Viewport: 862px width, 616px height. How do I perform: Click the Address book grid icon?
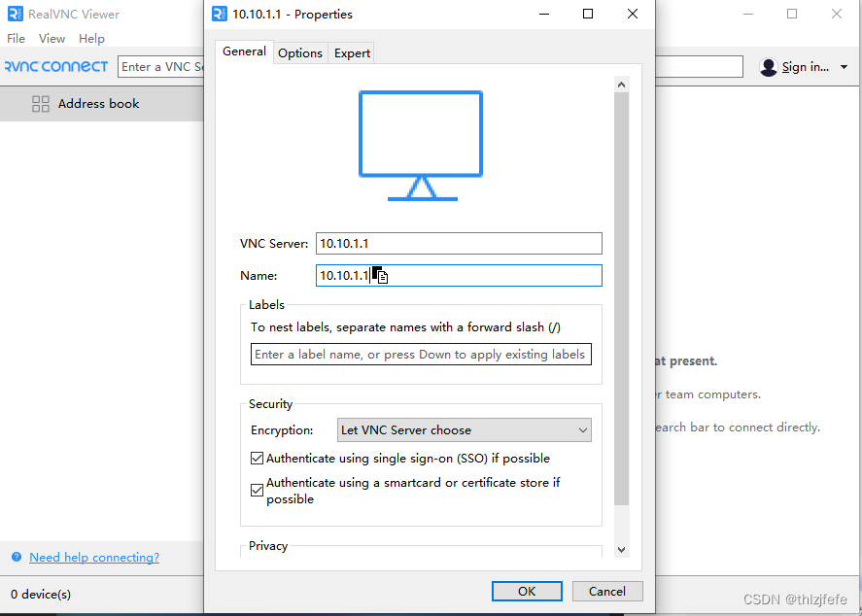click(41, 104)
